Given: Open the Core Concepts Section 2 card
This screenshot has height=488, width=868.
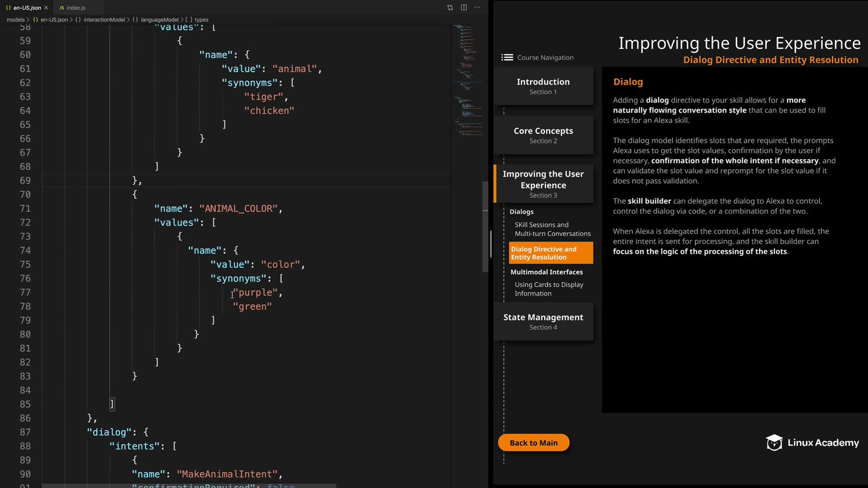Looking at the screenshot, I should point(543,135).
